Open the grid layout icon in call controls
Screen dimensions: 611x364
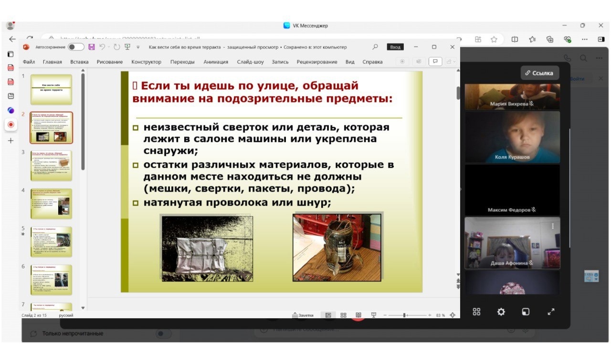click(476, 312)
